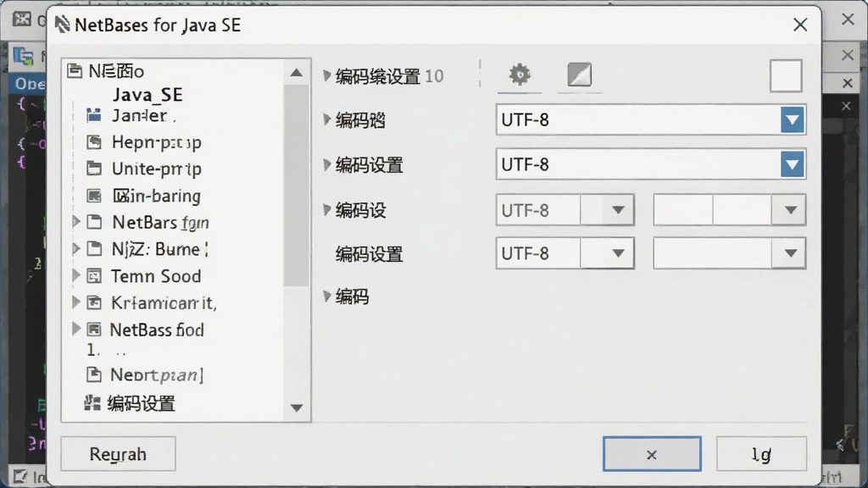Expand the 编码 section at the bottom of the list
This screenshot has width=868, height=488.
(327, 297)
